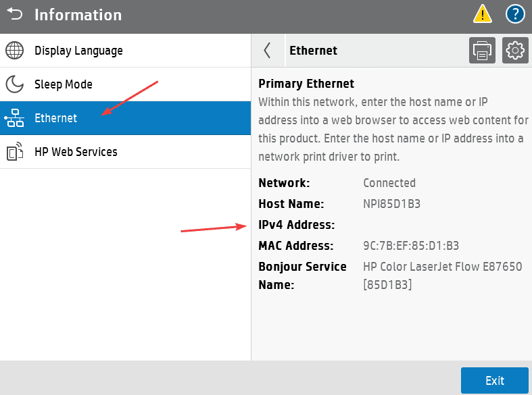
Task: Click the back arrow beside Information
Action: point(15,14)
